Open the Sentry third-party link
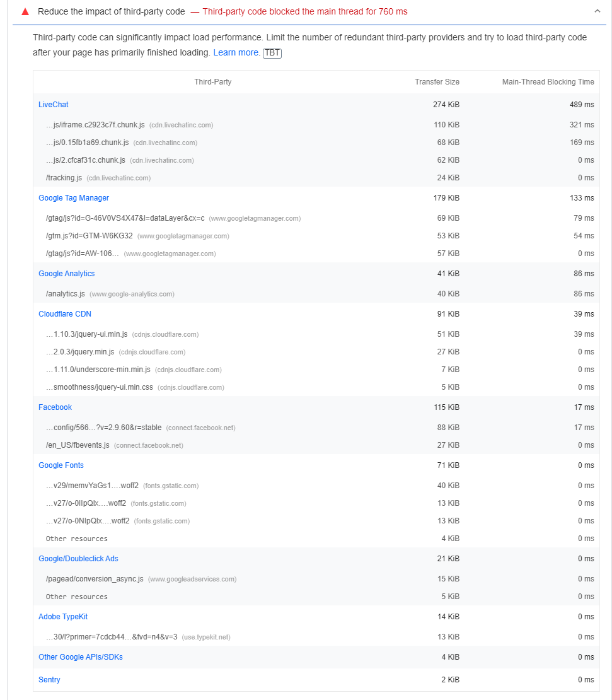This screenshot has height=700, width=612. (x=49, y=679)
